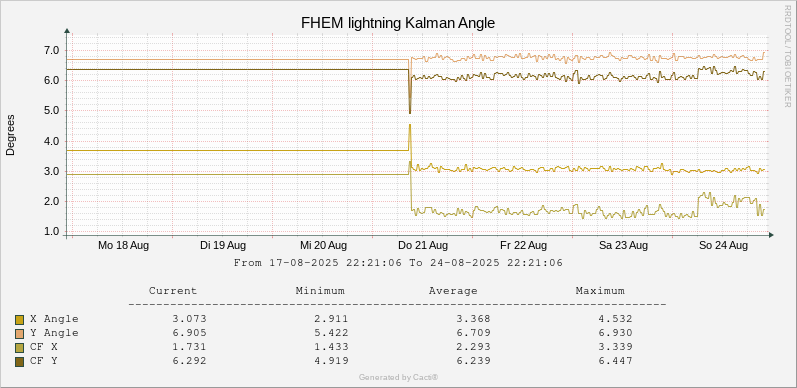Select the Fr 22 Aug date label
This screenshot has height=388, width=797.
coord(523,246)
